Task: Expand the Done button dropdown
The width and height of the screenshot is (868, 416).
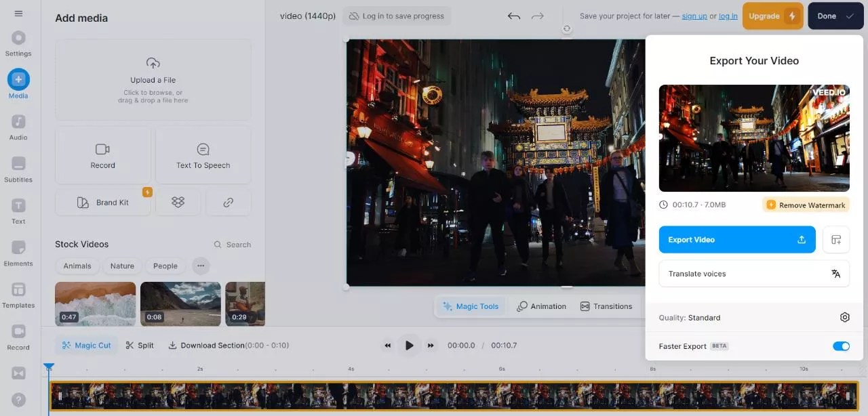Action: point(849,16)
